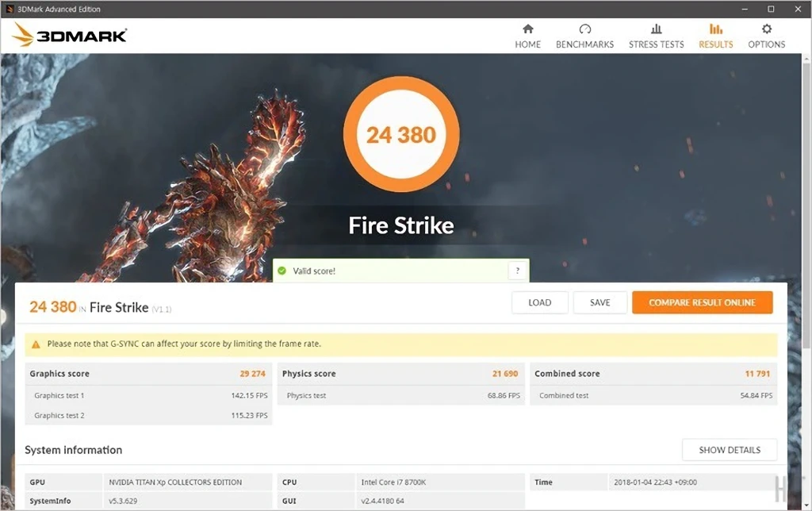Click the Combined score label
This screenshot has width=812, height=511.
click(x=567, y=374)
